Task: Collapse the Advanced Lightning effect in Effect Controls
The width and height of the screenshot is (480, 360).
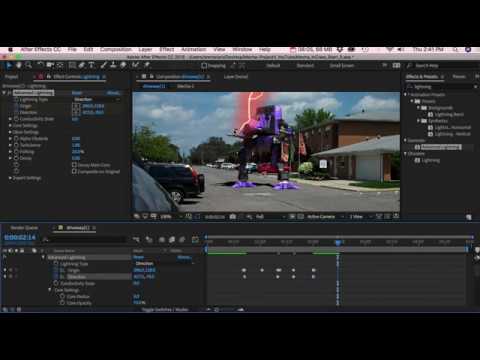Action: coord(4,93)
